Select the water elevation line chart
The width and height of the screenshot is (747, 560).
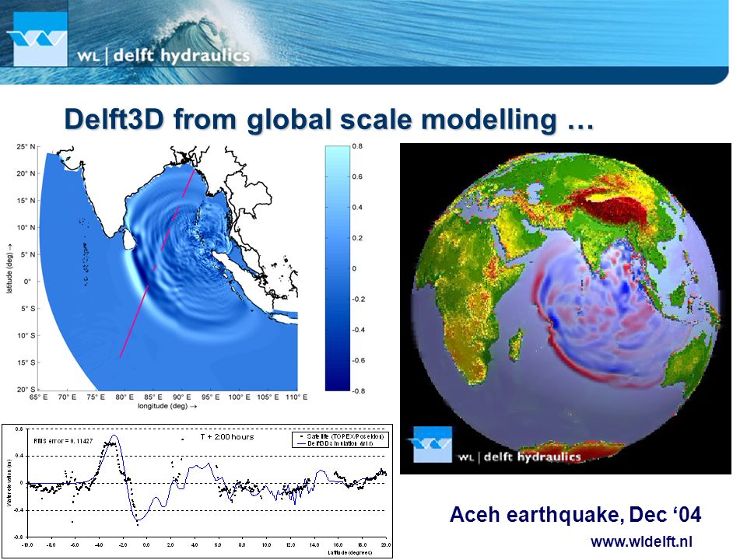[197, 491]
